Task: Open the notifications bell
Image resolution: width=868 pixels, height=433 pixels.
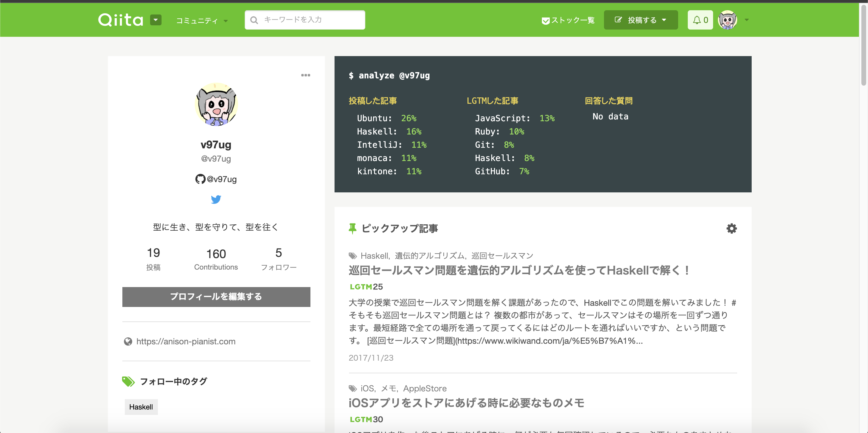Action: point(700,20)
